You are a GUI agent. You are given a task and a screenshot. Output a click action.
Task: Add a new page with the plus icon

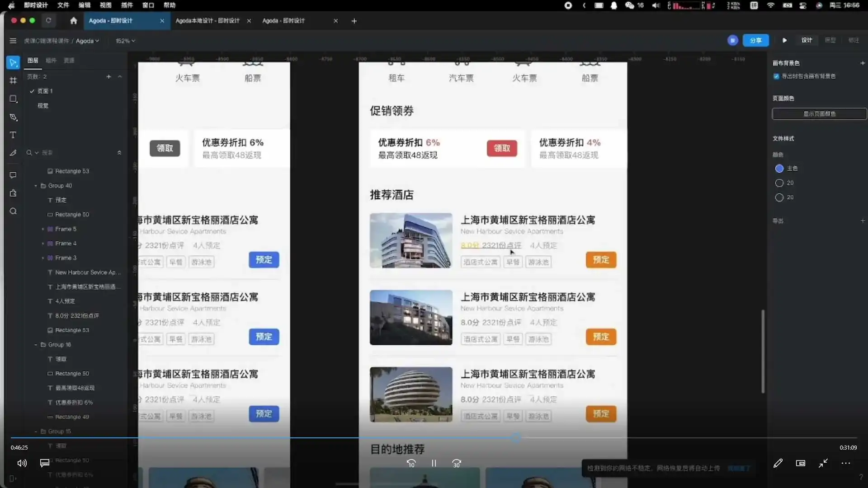click(x=109, y=76)
